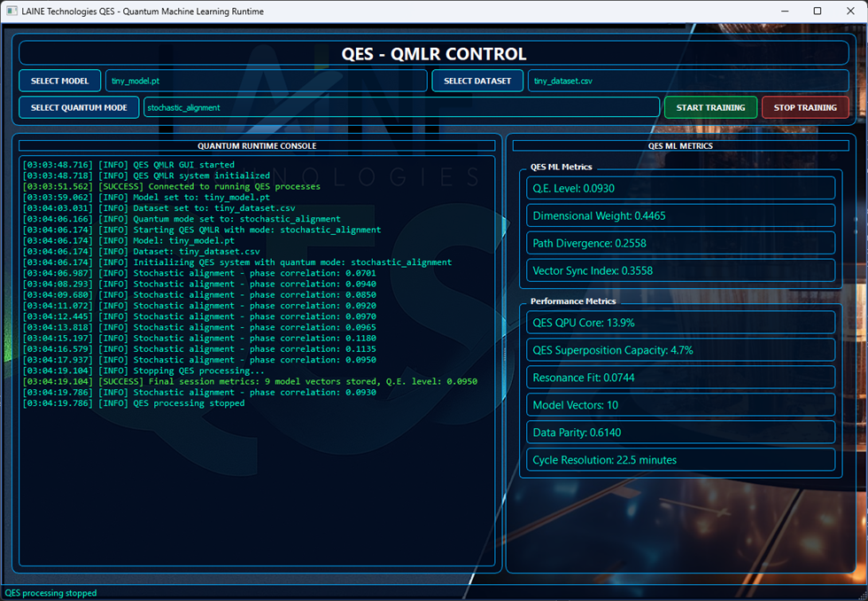868x601 pixels.
Task: Click the QES QPU Core: 13.9% metric
Action: coord(680,323)
